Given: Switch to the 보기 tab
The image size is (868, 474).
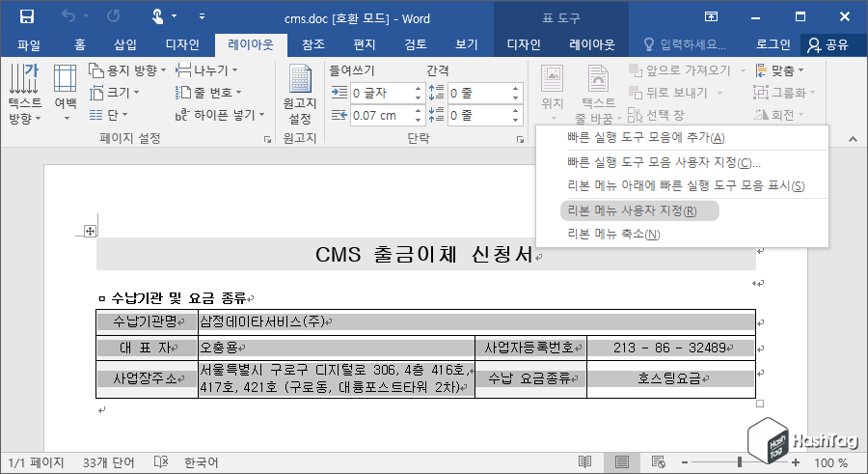Looking at the screenshot, I should (466, 44).
